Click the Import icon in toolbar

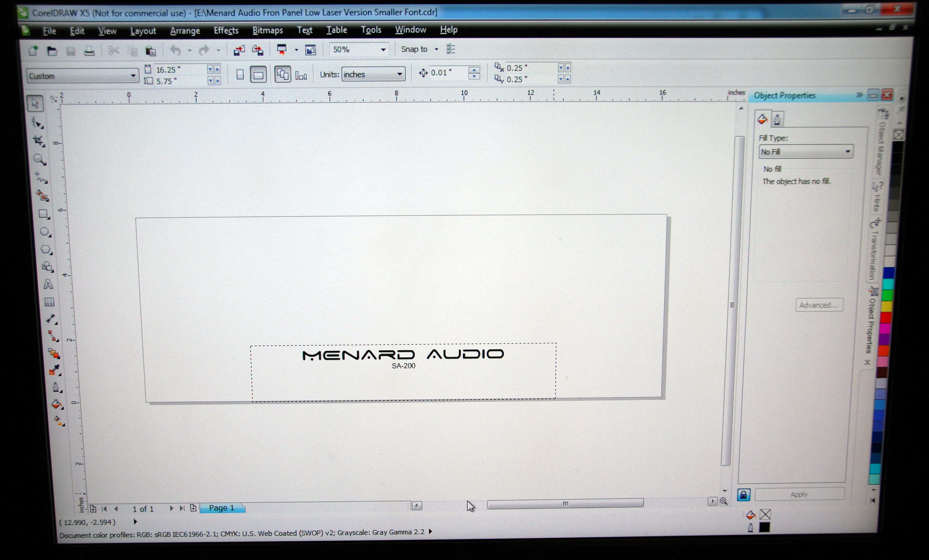(239, 50)
